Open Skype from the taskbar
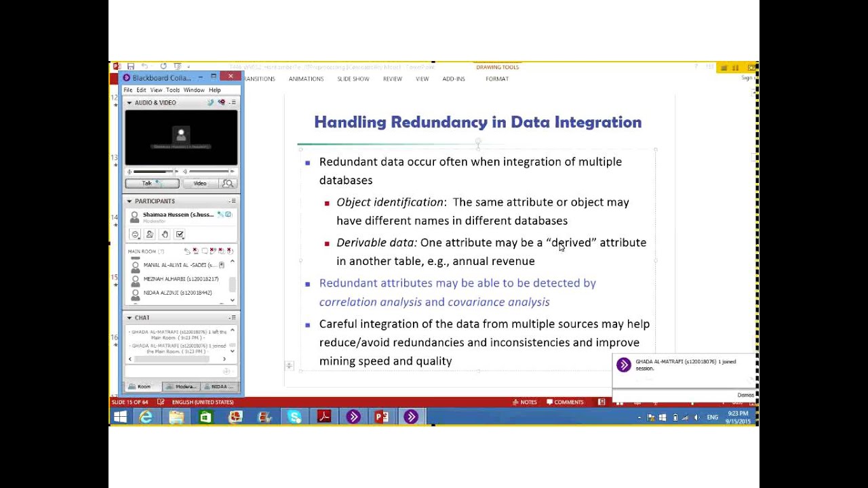The width and height of the screenshot is (868, 488). coord(294,418)
